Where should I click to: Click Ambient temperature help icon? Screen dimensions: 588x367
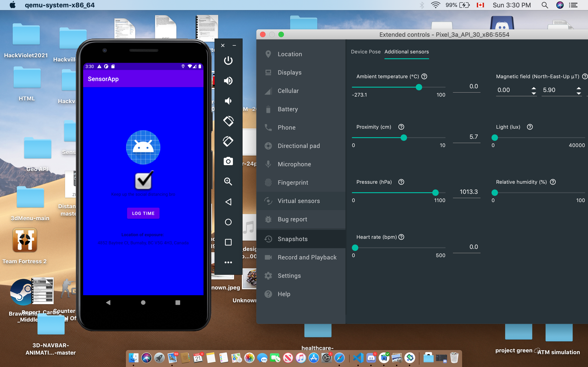point(424,76)
